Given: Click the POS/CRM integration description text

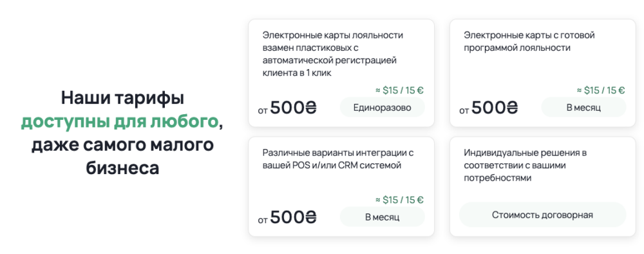Looking at the screenshot, I should pos(337,159).
